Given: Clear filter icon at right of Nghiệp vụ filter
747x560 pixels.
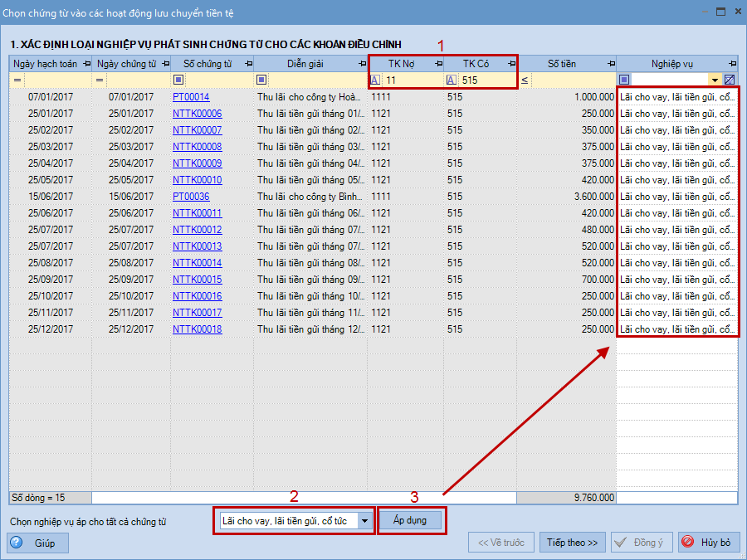Looking at the screenshot, I should [730, 80].
